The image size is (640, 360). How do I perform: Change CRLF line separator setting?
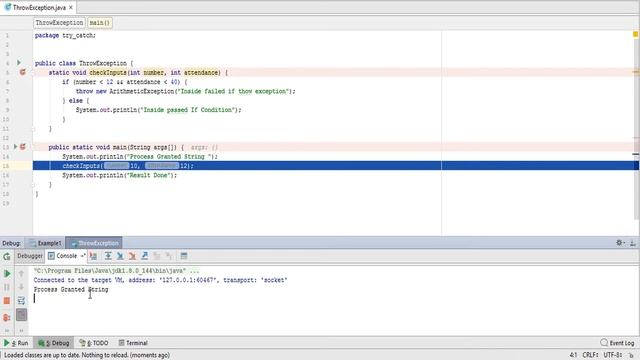(590, 355)
